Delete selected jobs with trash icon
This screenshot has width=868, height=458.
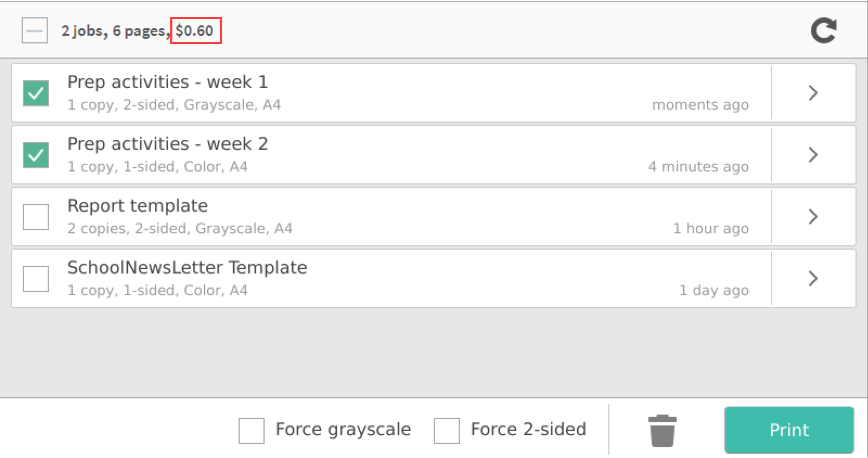pos(662,431)
